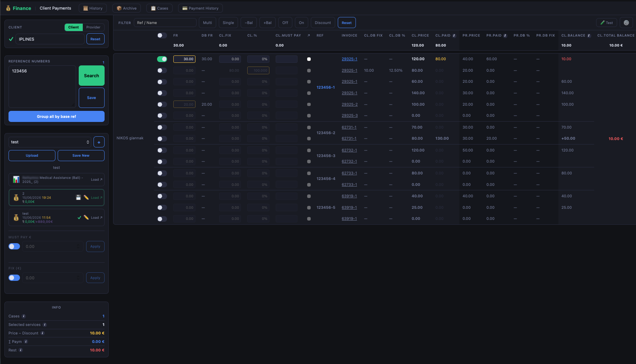
Task: Click the Upload button
Action: pos(32,156)
